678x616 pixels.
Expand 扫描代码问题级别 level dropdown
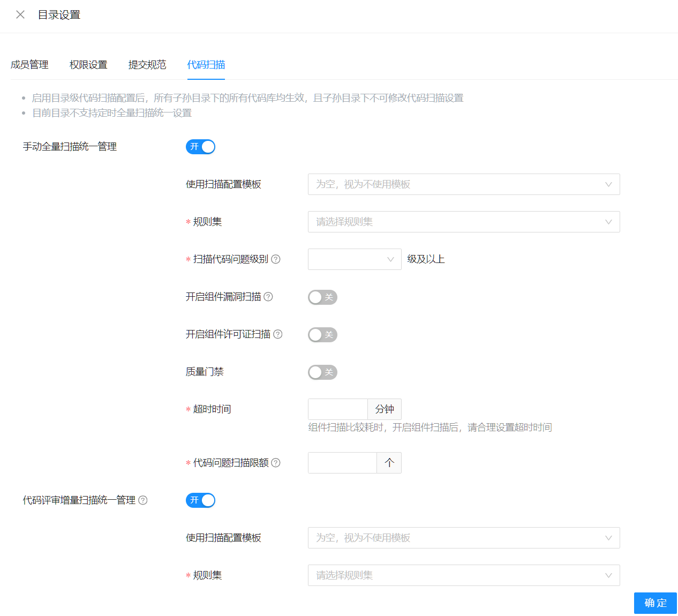point(354,259)
